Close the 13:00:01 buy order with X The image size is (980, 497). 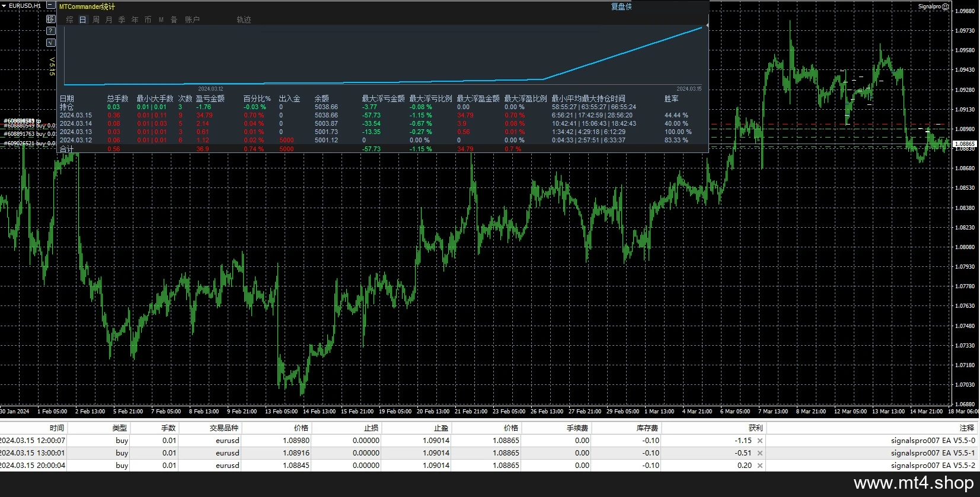760,453
